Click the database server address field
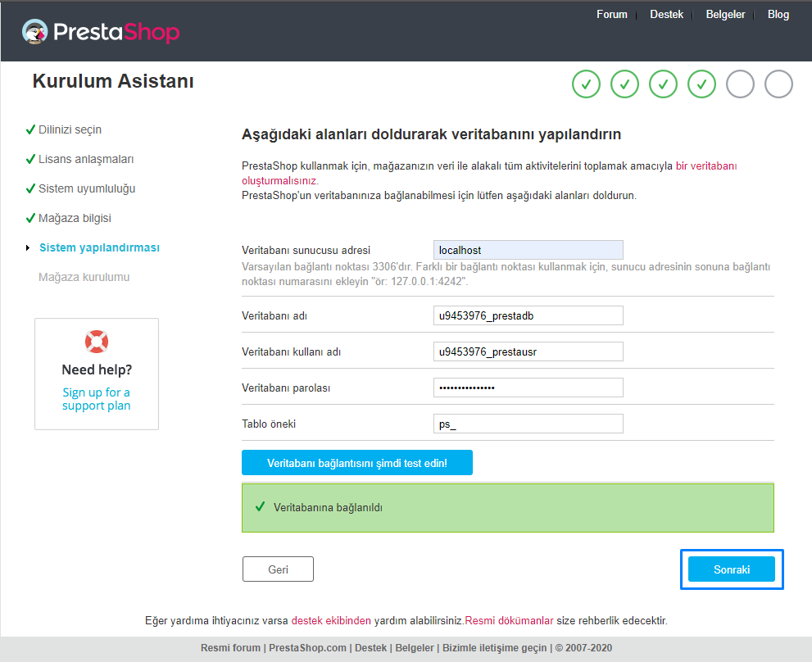 pos(528,250)
